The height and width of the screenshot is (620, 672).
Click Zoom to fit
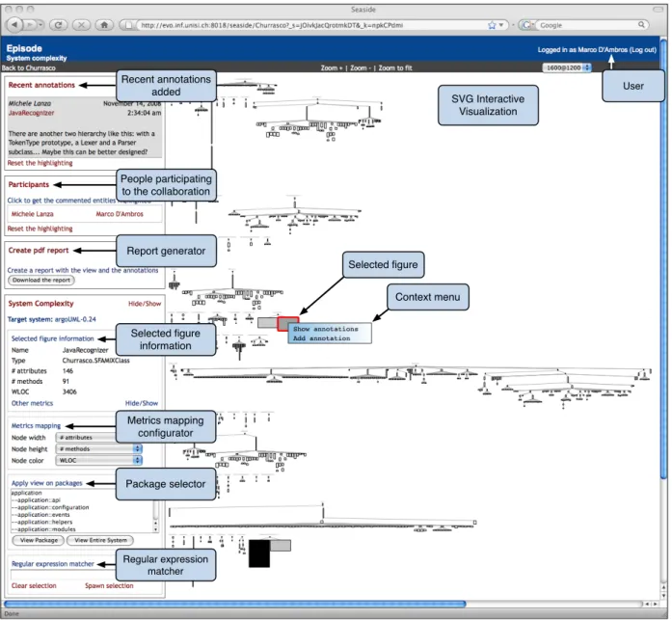[394, 67]
